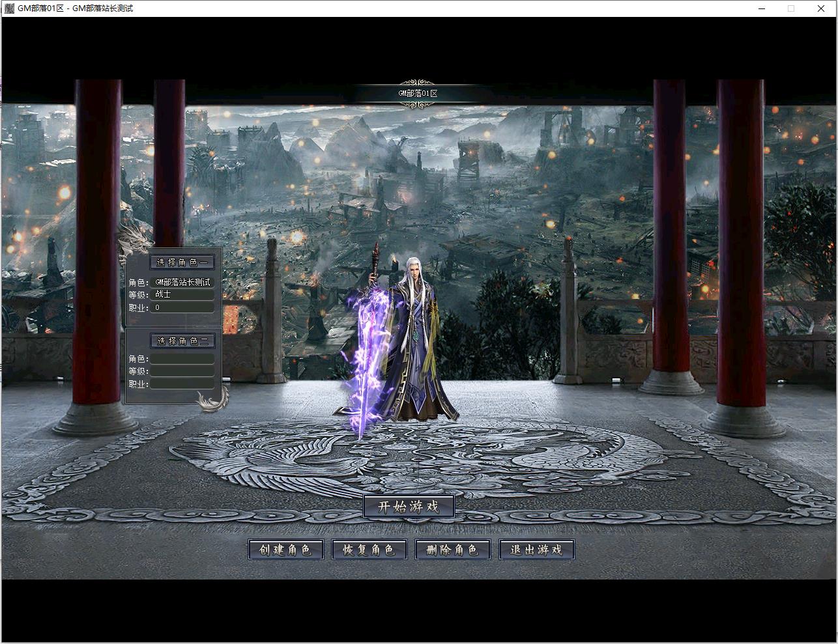Click the window title GM部落01区 - GM部落站长测试

click(x=76, y=8)
